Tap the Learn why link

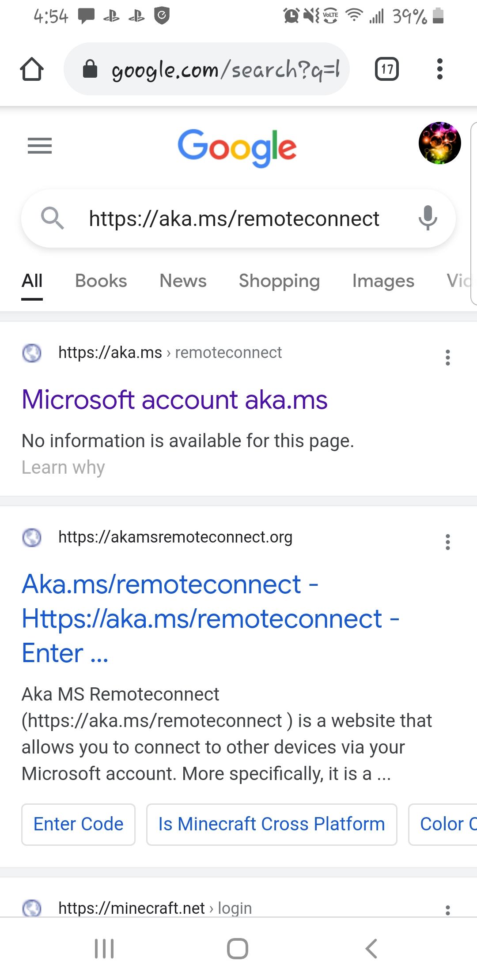[x=63, y=467]
